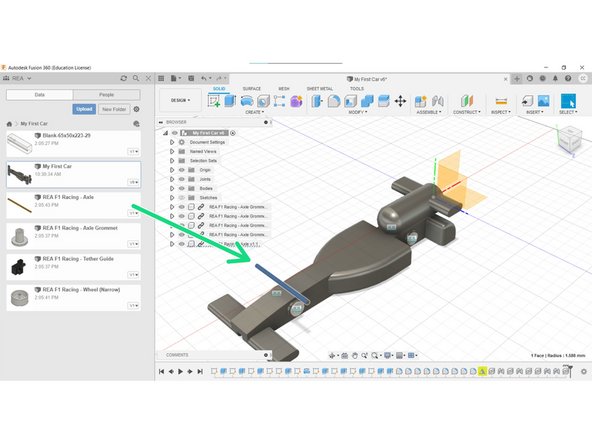
Task: Open the Help question mark
Action: (568, 78)
